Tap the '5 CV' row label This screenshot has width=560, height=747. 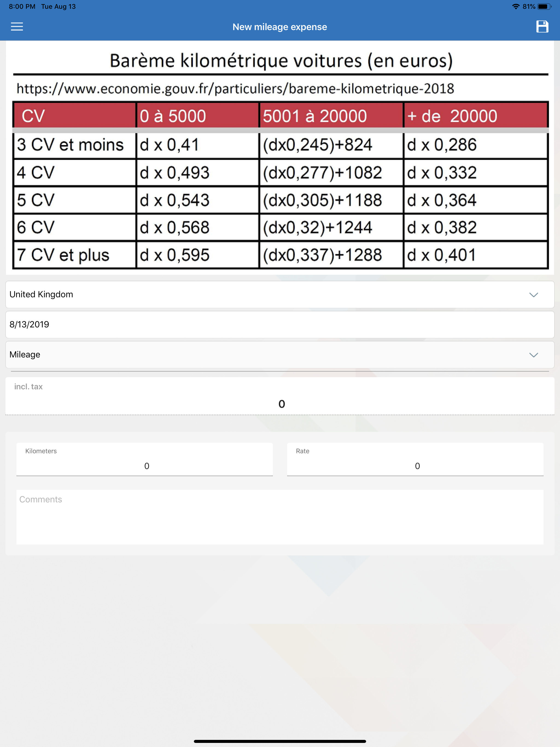(75, 200)
